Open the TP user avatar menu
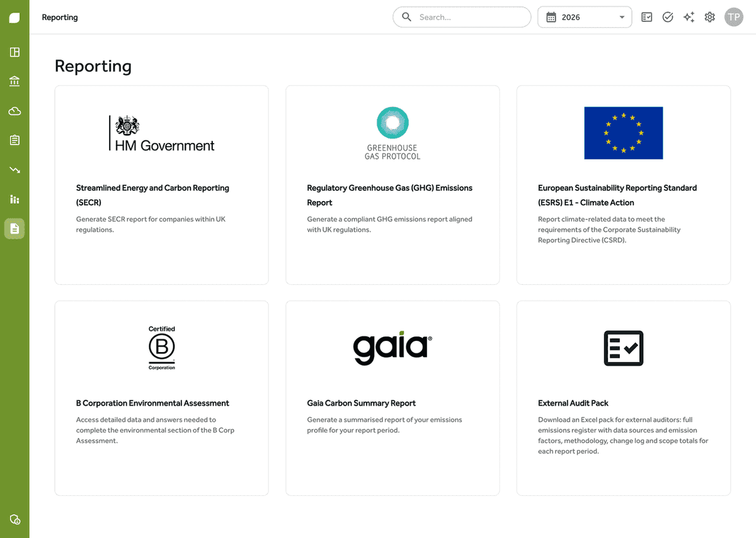Screen dimensions: 756x538 [x=734, y=17]
